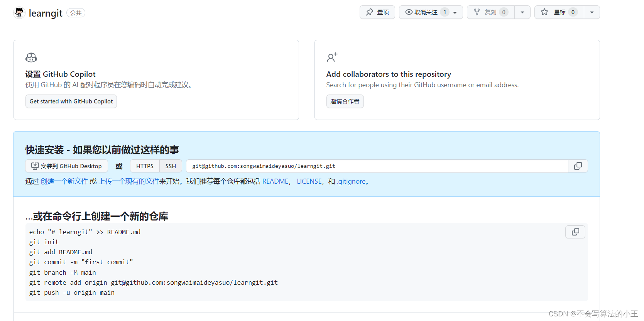Click the repository URL input field
The image size is (644, 321).
click(x=377, y=166)
